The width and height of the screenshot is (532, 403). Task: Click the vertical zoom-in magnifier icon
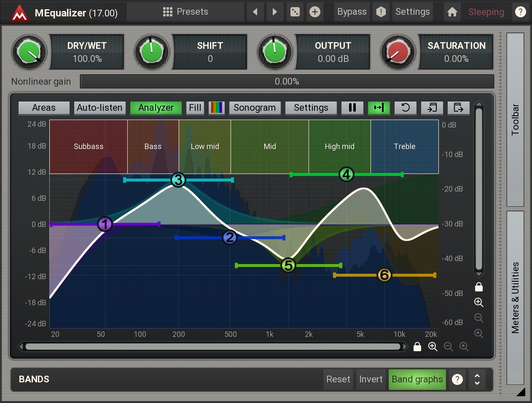(x=478, y=302)
